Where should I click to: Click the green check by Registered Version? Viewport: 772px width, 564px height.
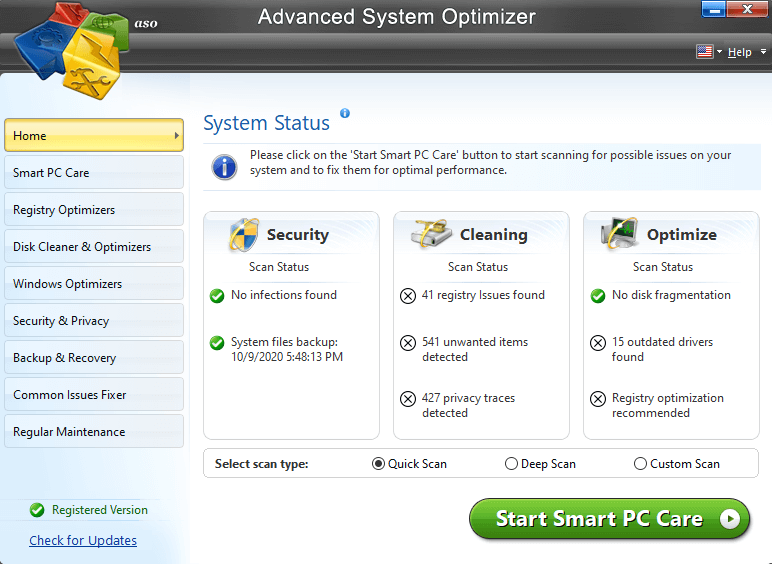[x=37, y=510]
